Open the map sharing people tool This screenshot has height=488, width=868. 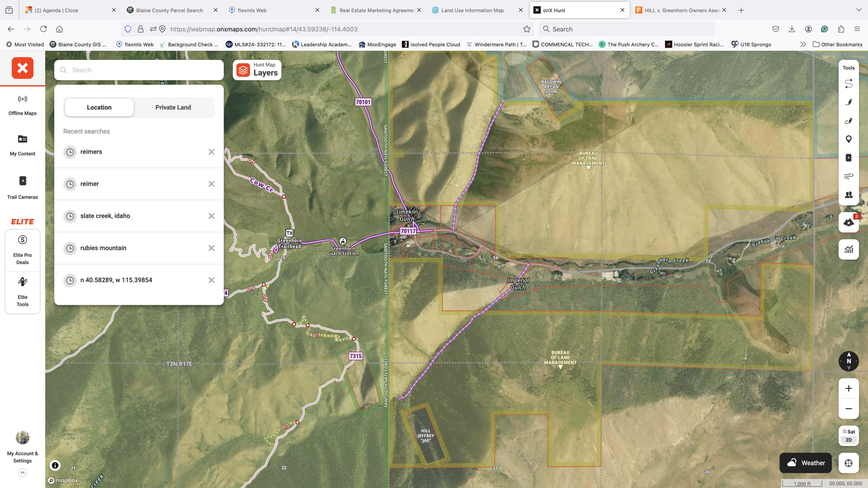coord(848,195)
